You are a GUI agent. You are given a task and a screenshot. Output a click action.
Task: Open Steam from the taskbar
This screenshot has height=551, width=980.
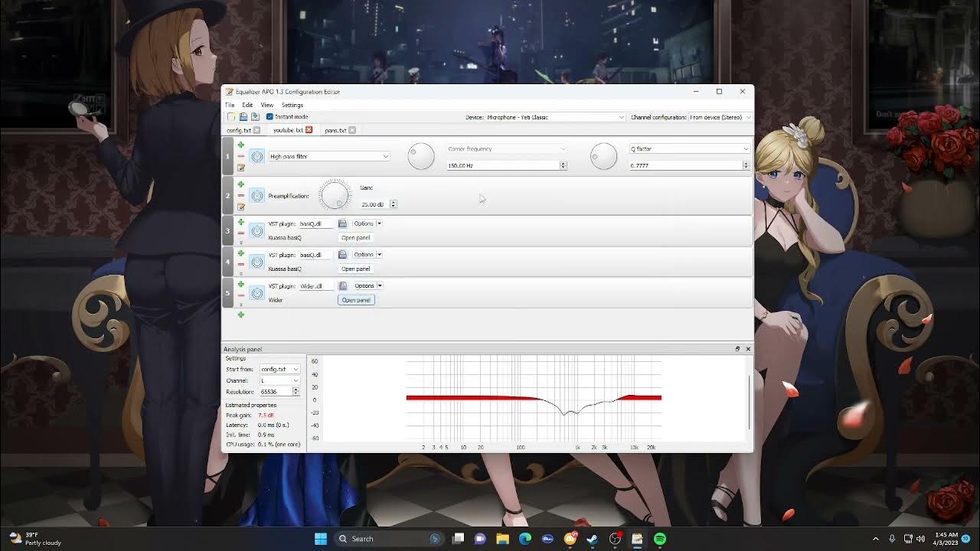(x=592, y=539)
